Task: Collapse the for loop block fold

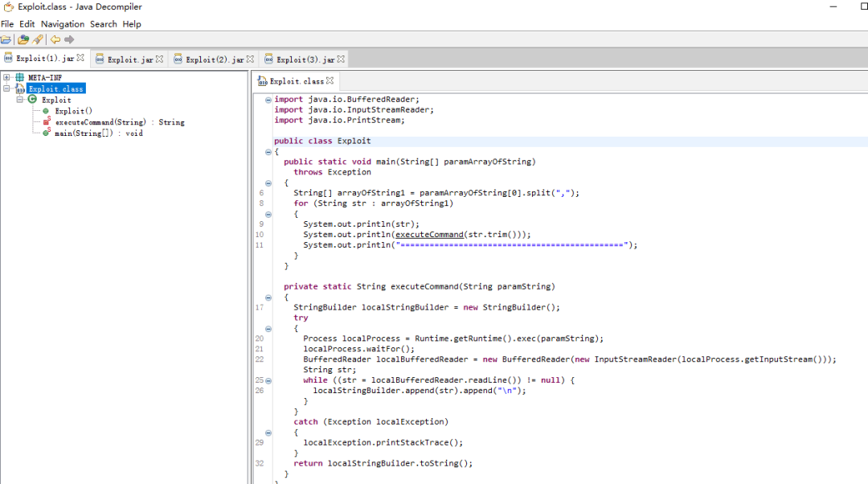Action: click(x=268, y=215)
